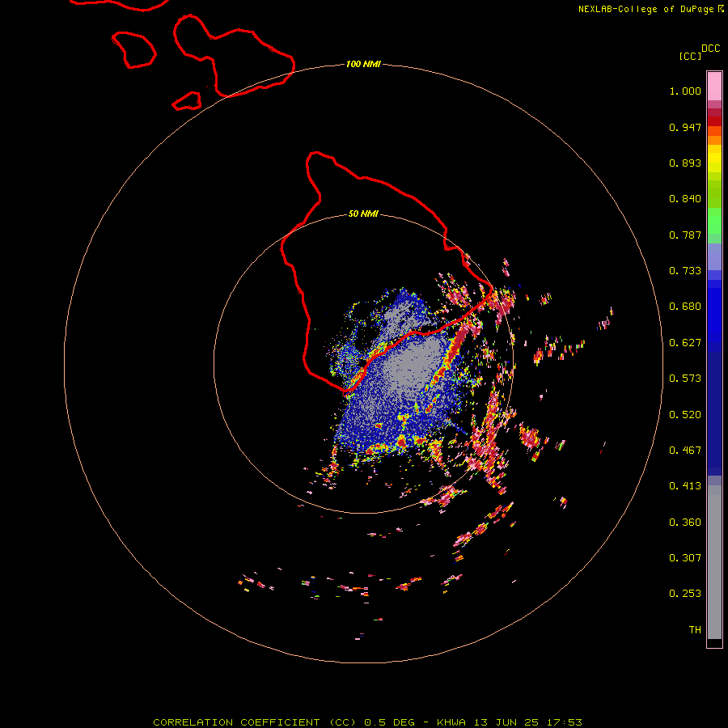Click the DCC legend header
This screenshot has width=728, height=728.
point(711,49)
